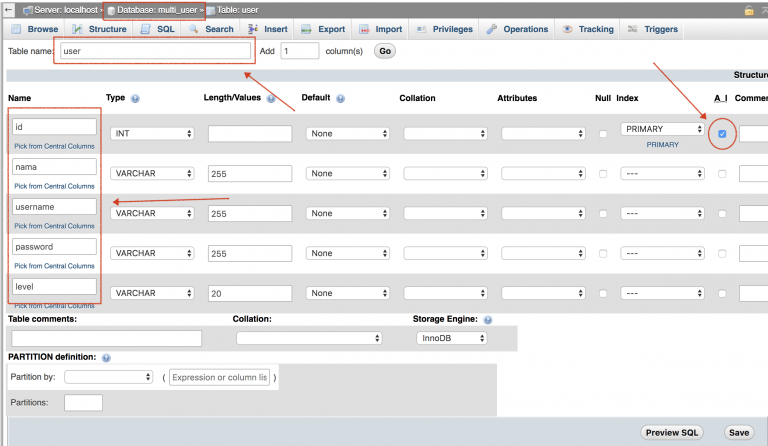Click the Table name input field
Image resolution: width=768 pixels, height=446 pixels.
coord(155,51)
